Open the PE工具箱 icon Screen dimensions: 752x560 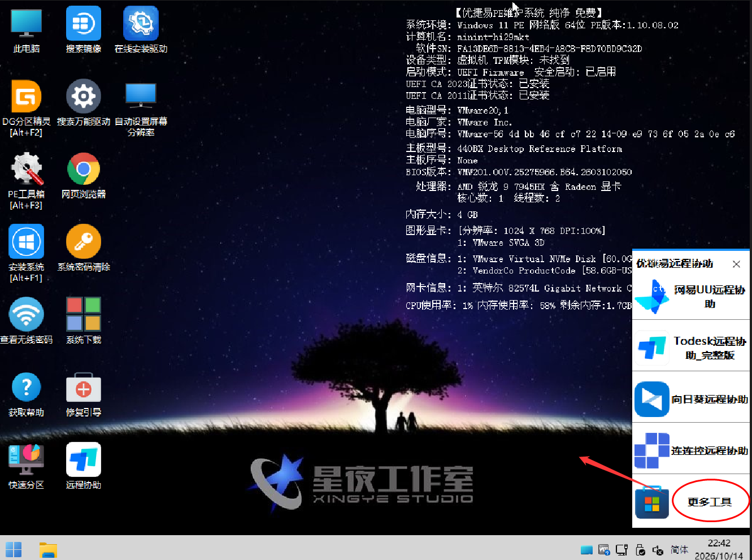tap(26, 180)
